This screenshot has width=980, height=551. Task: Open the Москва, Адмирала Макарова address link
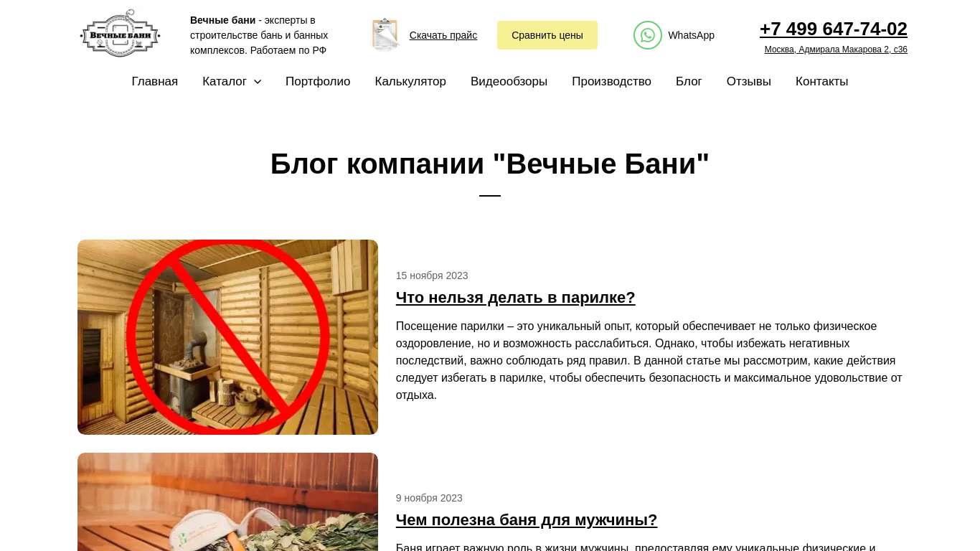click(836, 50)
